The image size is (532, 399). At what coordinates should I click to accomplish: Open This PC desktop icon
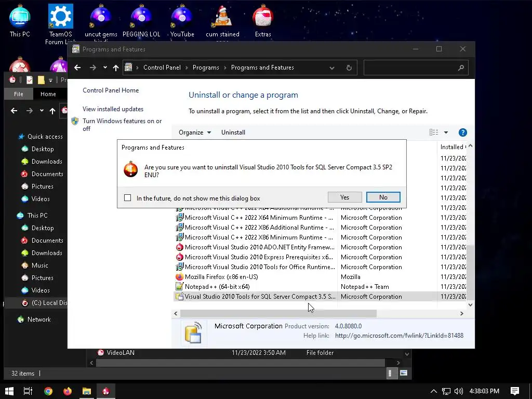(x=20, y=21)
